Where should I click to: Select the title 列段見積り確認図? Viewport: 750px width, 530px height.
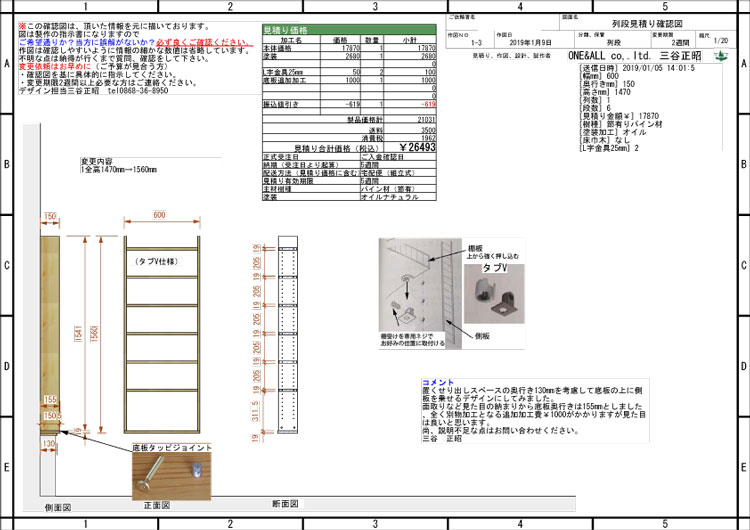click(x=648, y=23)
